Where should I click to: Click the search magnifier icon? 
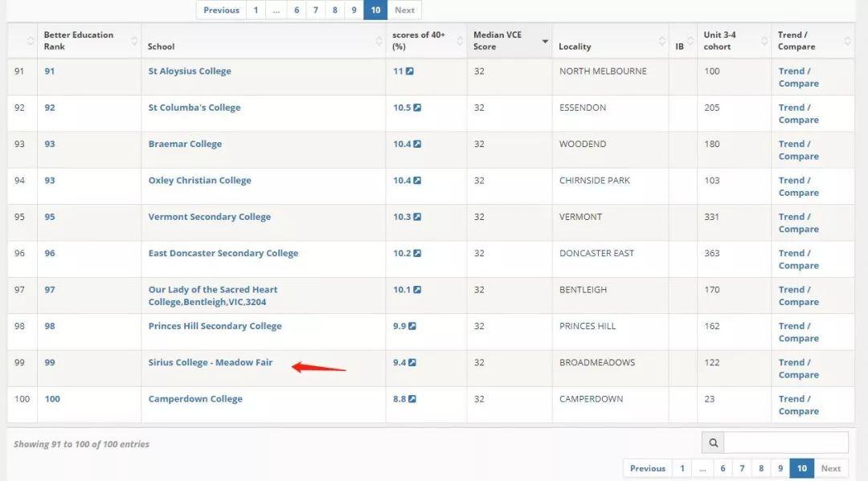pos(713,442)
